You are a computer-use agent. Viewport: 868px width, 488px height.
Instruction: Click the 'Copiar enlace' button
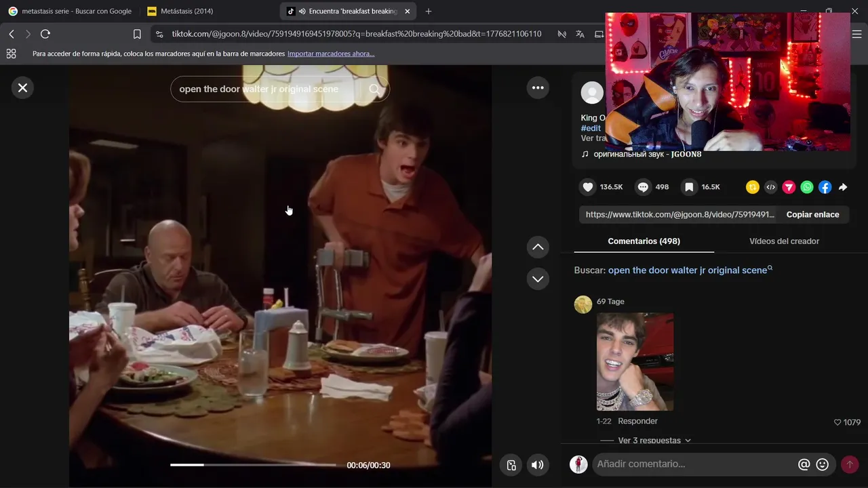pyautogui.click(x=812, y=214)
